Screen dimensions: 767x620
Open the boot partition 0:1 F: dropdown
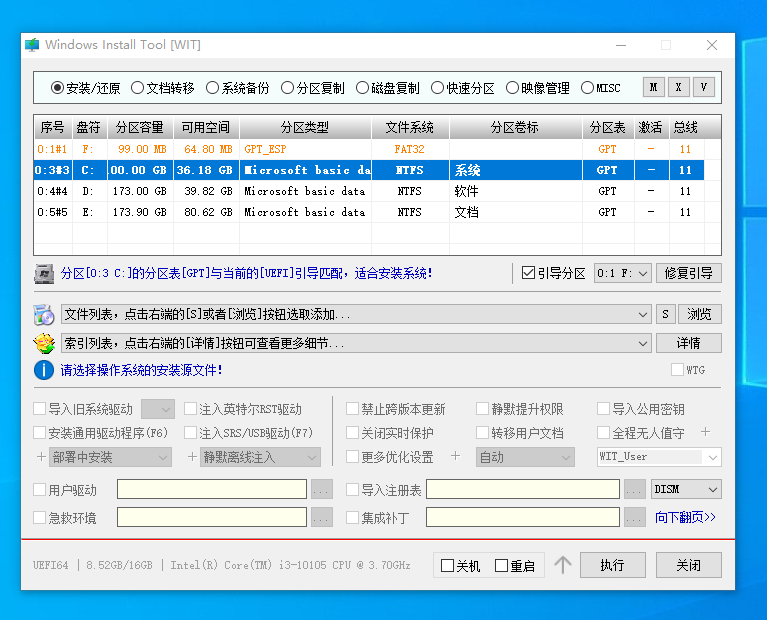coord(623,273)
